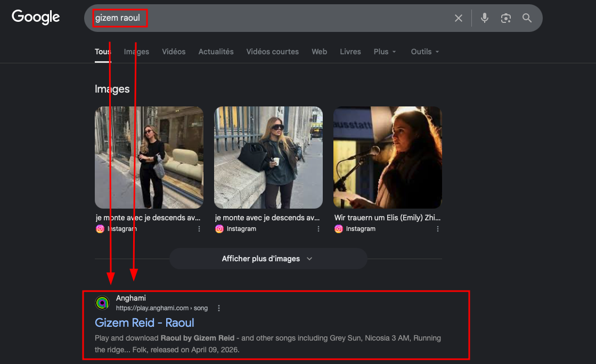Viewport: 596px width, 364px height.
Task: Switch to the Web tab
Action: [319, 52]
